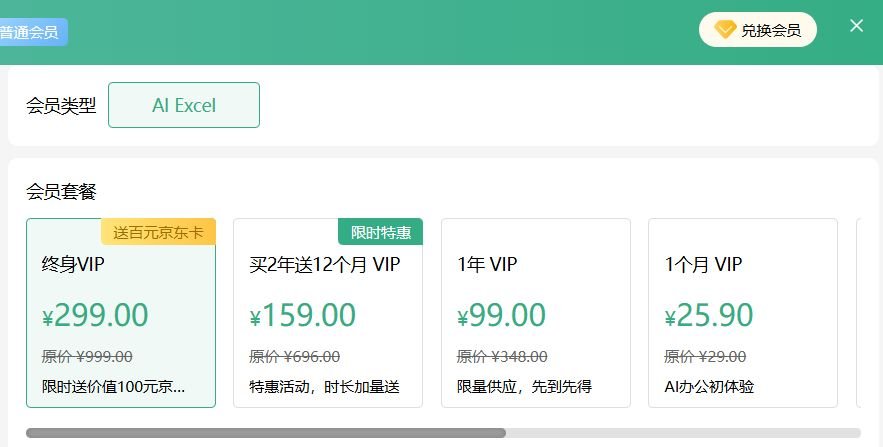Click the 送百元京东卡 promo tag
The height and width of the screenshot is (447, 883).
158,232
